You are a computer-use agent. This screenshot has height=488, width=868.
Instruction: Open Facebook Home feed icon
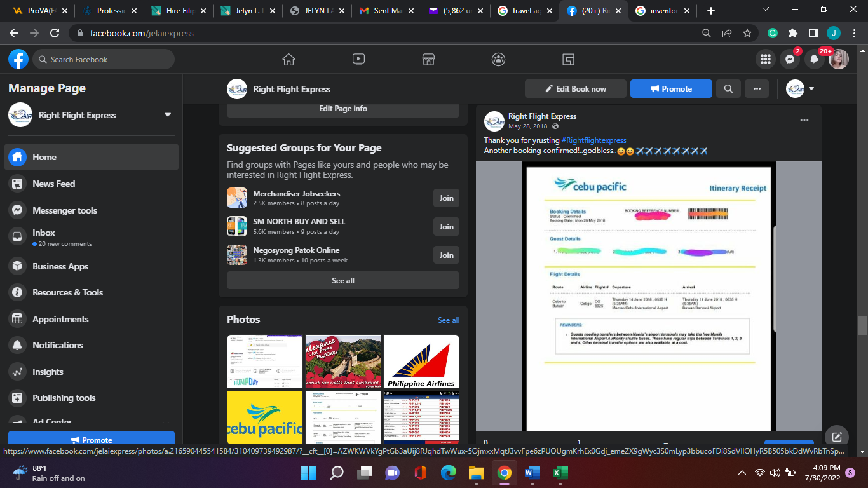coord(288,59)
